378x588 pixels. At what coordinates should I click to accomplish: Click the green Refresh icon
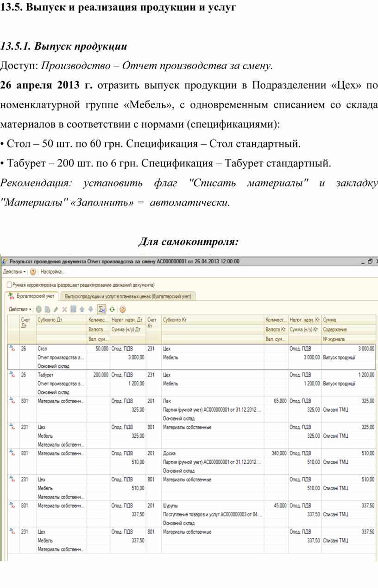tap(112, 309)
